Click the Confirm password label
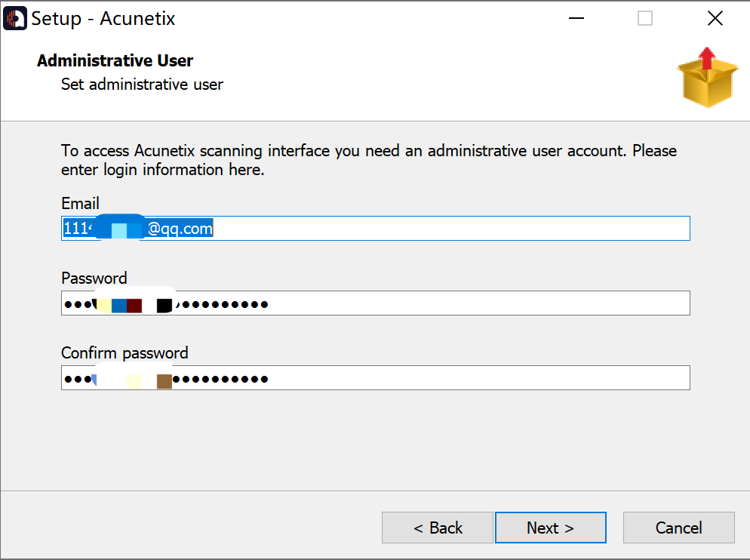This screenshot has width=750, height=560. coord(124,352)
